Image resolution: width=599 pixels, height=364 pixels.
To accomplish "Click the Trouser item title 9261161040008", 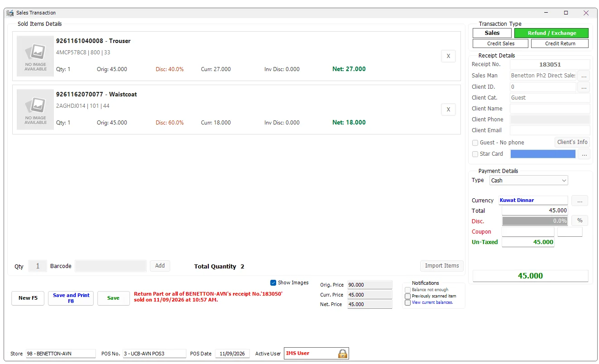I will (x=93, y=41).
